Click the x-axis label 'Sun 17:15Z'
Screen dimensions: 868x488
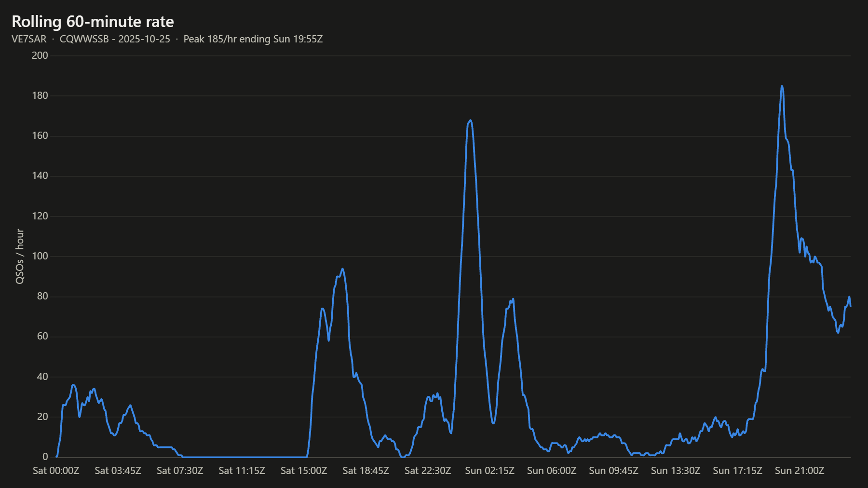[x=738, y=471]
